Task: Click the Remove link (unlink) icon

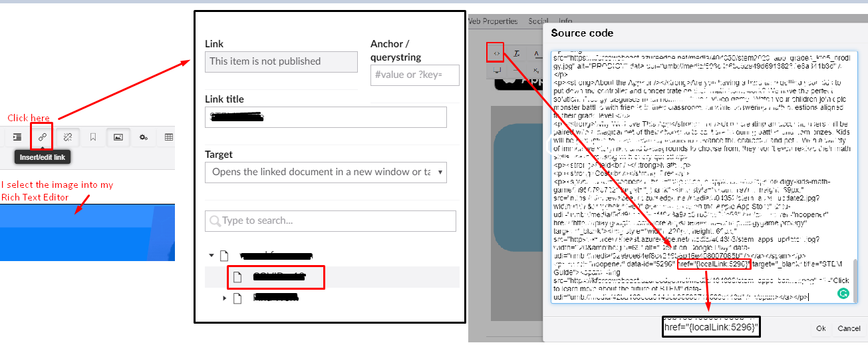Action: coord(67,137)
